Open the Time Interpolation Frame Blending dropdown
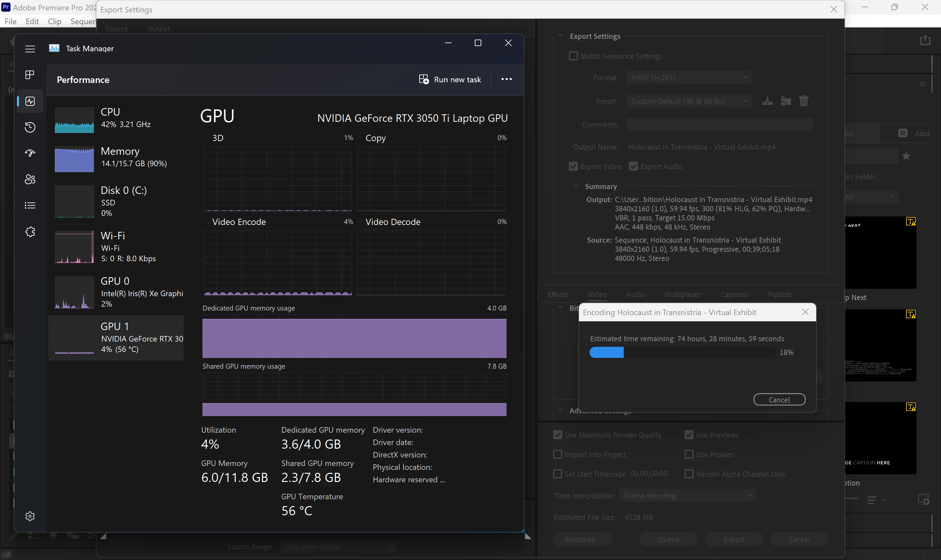Image resolution: width=941 pixels, height=560 pixels. click(x=687, y=495)
